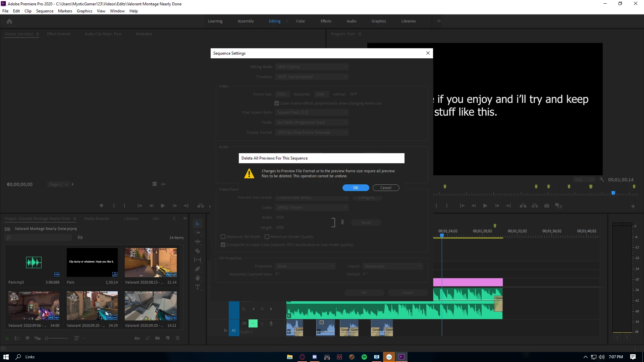The image size is (644, 362).
Task: Select the Type tool
Action: 198,287
